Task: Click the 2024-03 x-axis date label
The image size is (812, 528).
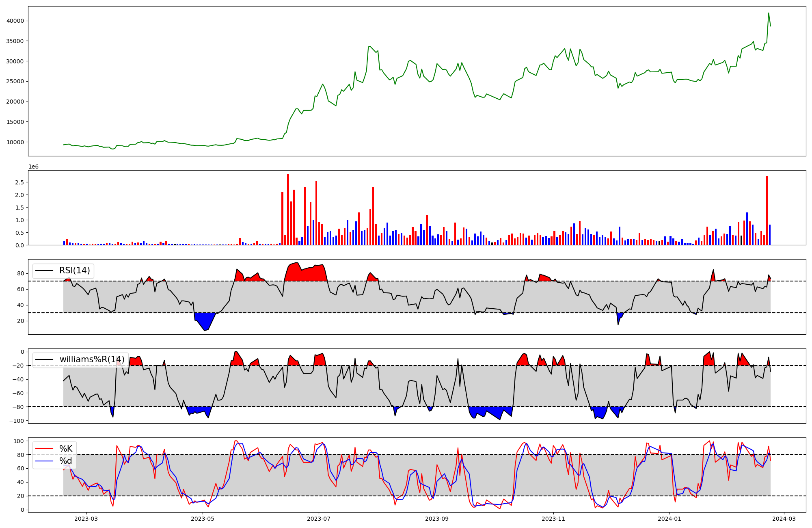Action: click(x=784, y=519)
